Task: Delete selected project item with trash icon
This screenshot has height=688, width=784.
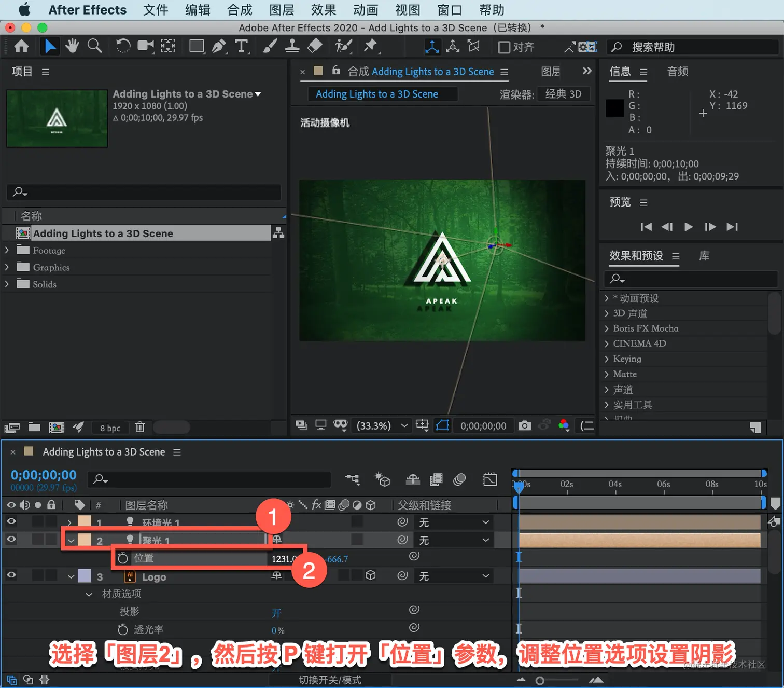Action: 139,427
